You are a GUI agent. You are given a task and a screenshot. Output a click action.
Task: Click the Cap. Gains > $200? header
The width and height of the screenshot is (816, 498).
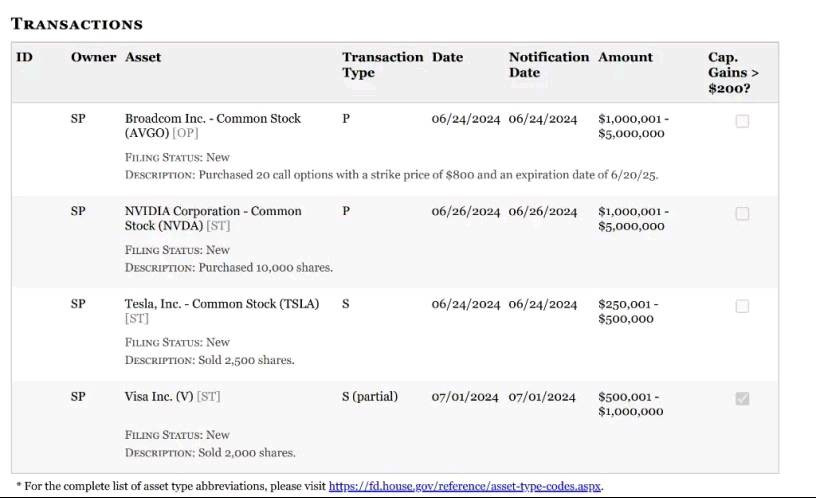coord(733,72)
